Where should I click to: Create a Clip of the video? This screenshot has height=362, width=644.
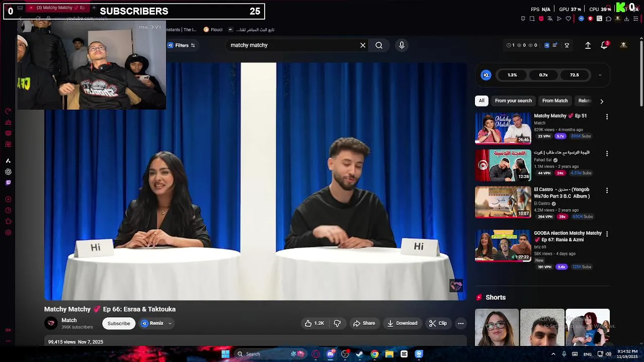point(438,323)
